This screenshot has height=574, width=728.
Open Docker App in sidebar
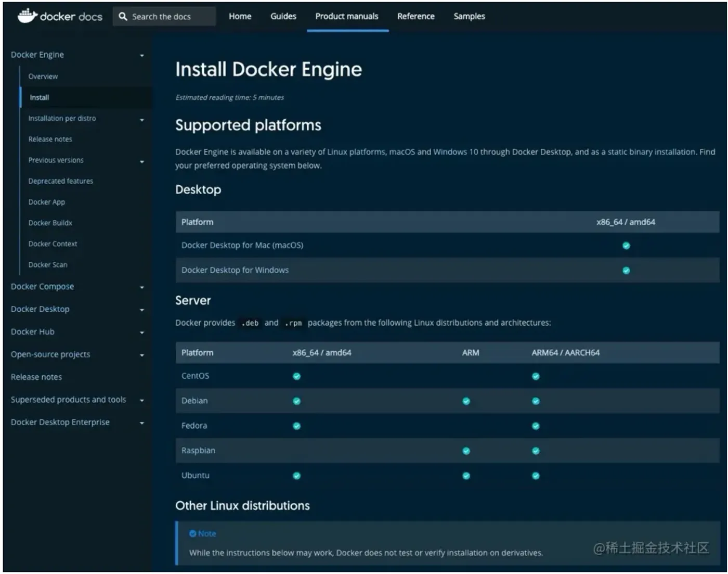point(47,202)
